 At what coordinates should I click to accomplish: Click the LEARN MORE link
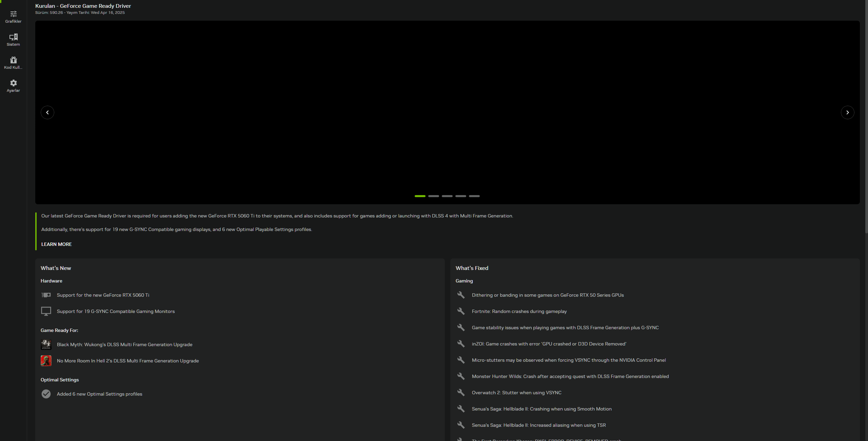coord(56,244)
